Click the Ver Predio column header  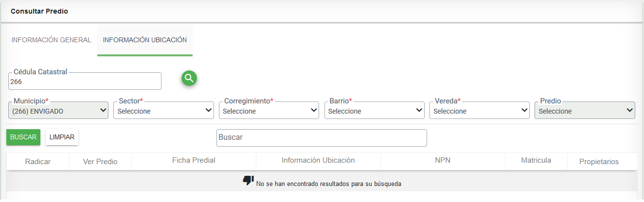click(100, 162)
